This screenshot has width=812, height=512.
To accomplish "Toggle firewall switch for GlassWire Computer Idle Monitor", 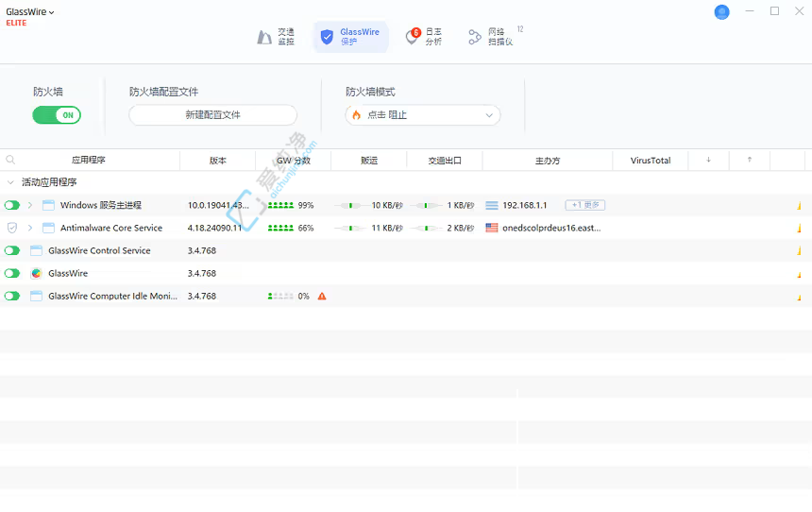I will [x=12, y=296].
